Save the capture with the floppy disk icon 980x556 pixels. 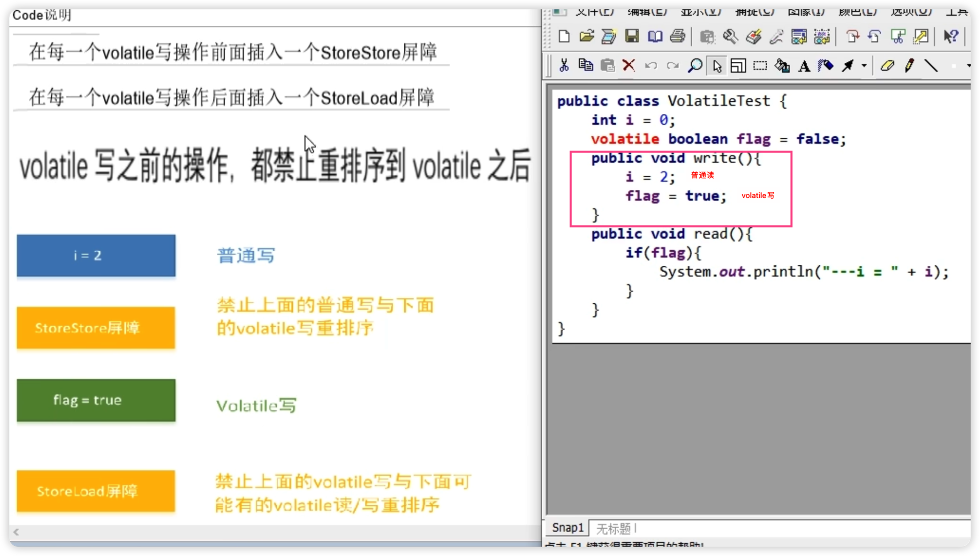coord(632,36)
